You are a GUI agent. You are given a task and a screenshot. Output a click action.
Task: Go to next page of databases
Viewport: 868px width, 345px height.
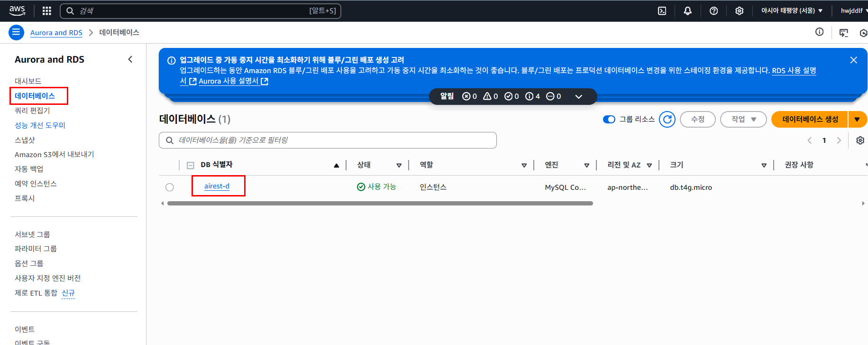tap(839, 140)
